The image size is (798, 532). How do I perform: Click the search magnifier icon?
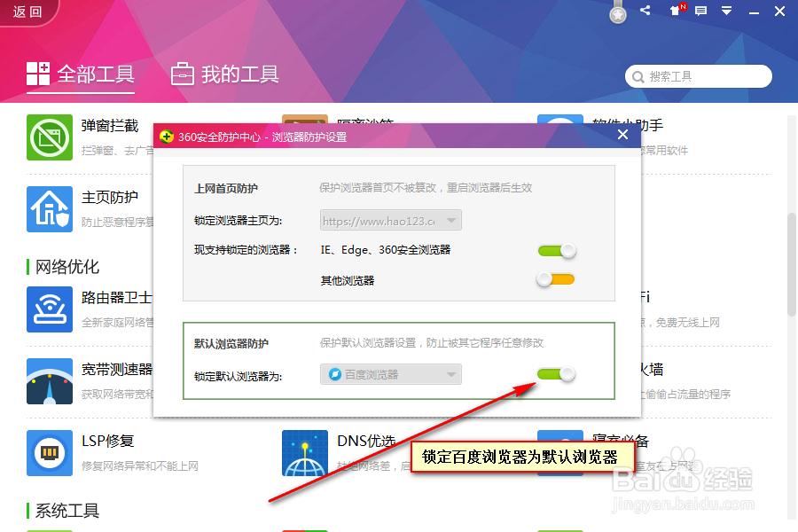click(x=638, y=77)
